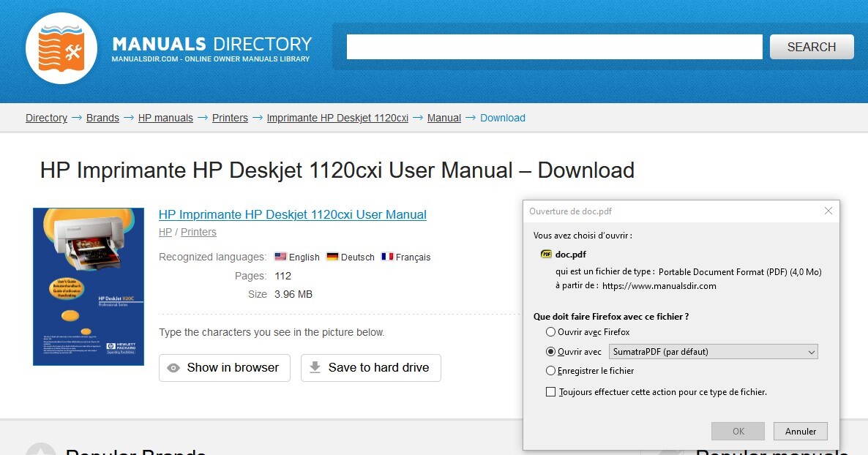Viewport: 868px width, 455px height.
Task: Click the SEARCH button
Action: click(x=812, y=47)
